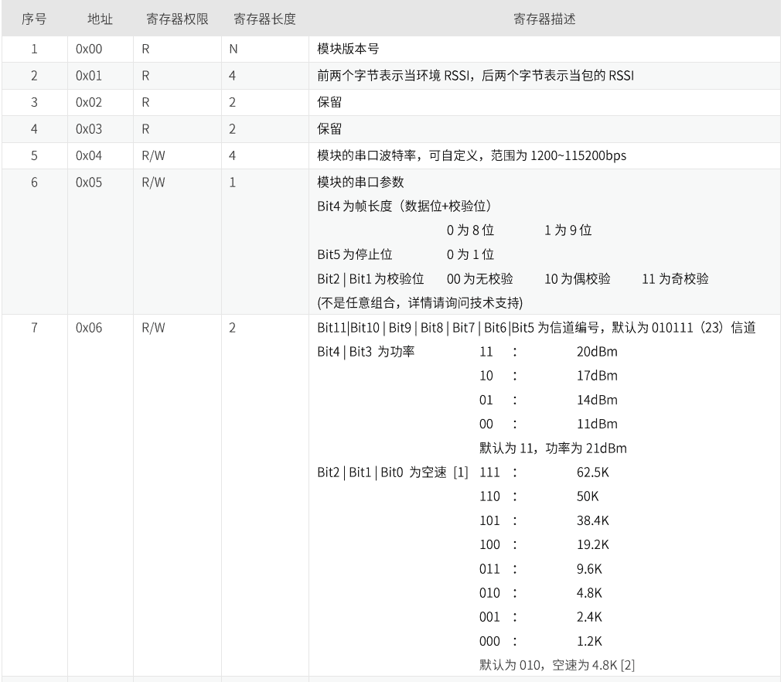Click the N length value in row 1
The height and width of the screenshot is (682, 784).
coord(233,48)
